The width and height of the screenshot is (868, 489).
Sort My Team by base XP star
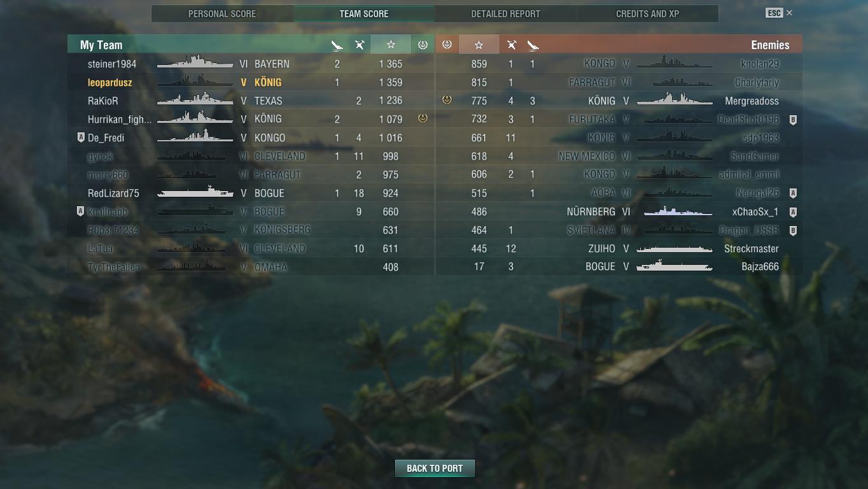tap(391, 45)
